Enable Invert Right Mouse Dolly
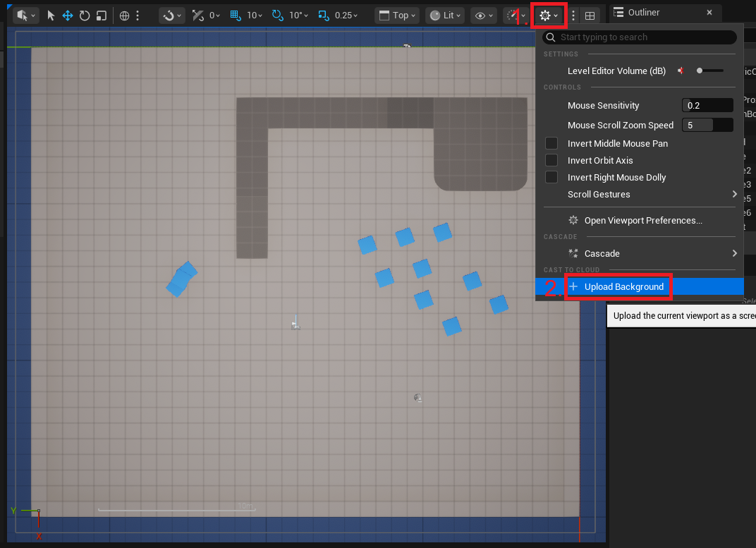 pos(551,177)
